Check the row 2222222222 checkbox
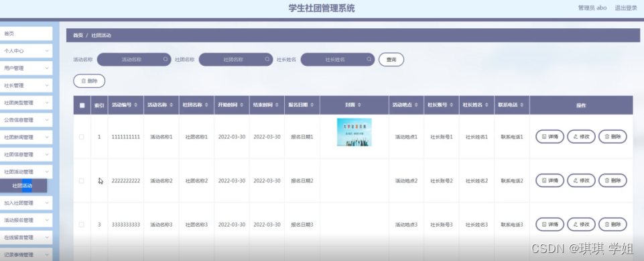Screen dimensions: 644x261 click(x=81, y=181)
